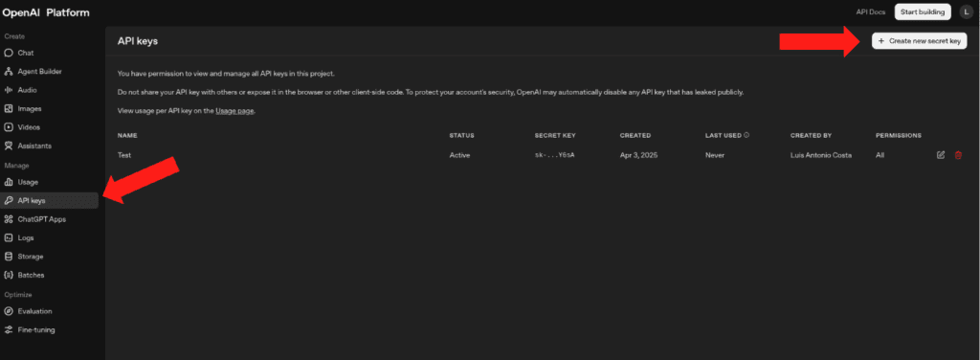Open API Docs link
This screenshot has height=360, width=980.
click(871, 12)
